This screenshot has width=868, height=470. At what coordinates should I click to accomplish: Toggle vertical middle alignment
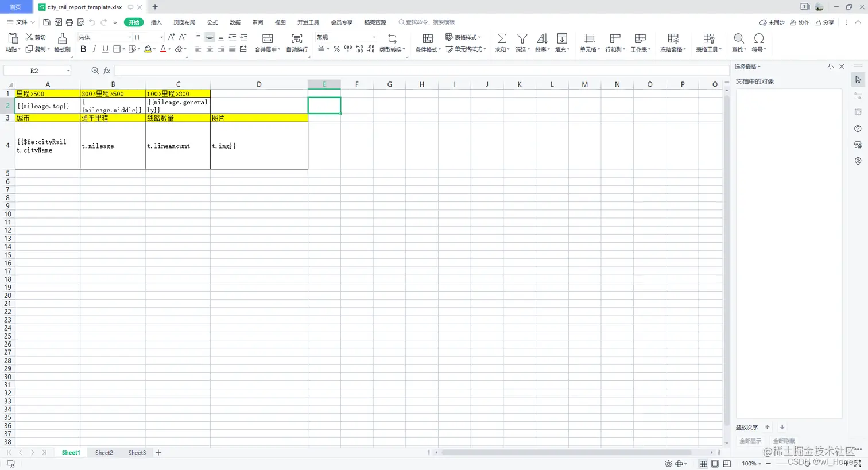(x=210, y=37)
